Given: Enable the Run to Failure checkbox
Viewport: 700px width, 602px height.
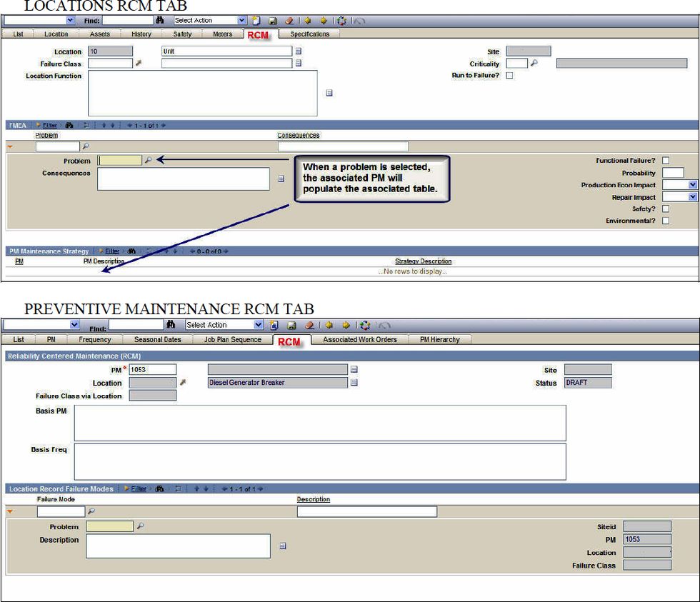Looking at the screenshot, I should (x=509, y=76).
